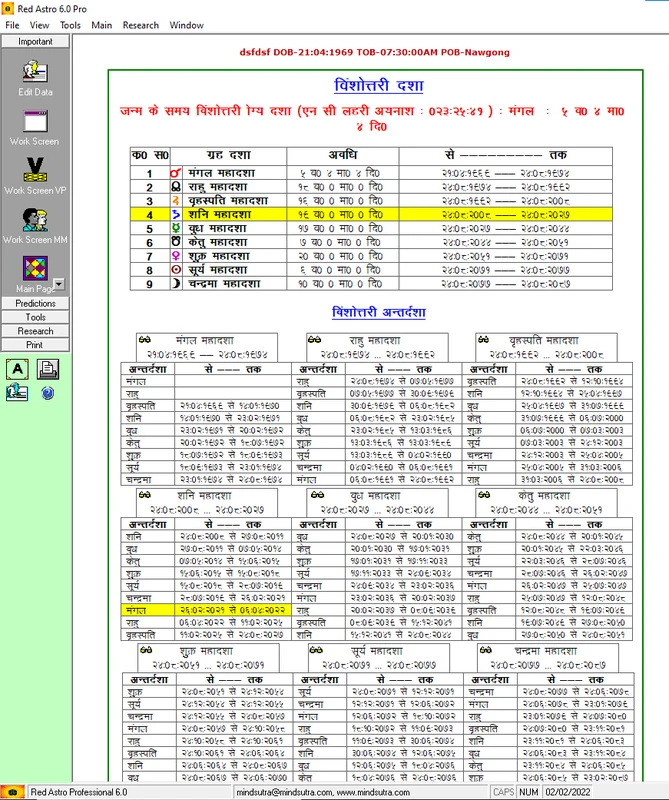
Task: Open the Work Screen icon
Action: click(x=35, y=121)
